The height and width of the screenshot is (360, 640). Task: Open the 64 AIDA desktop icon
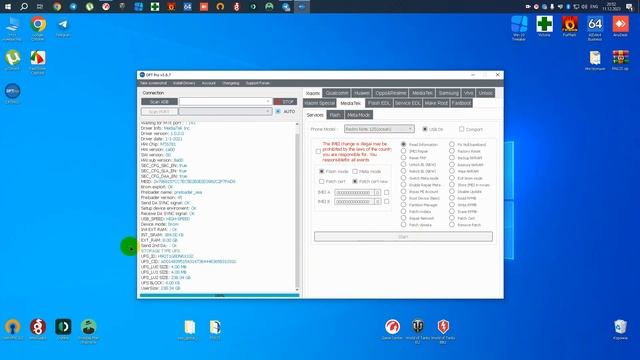595,28
